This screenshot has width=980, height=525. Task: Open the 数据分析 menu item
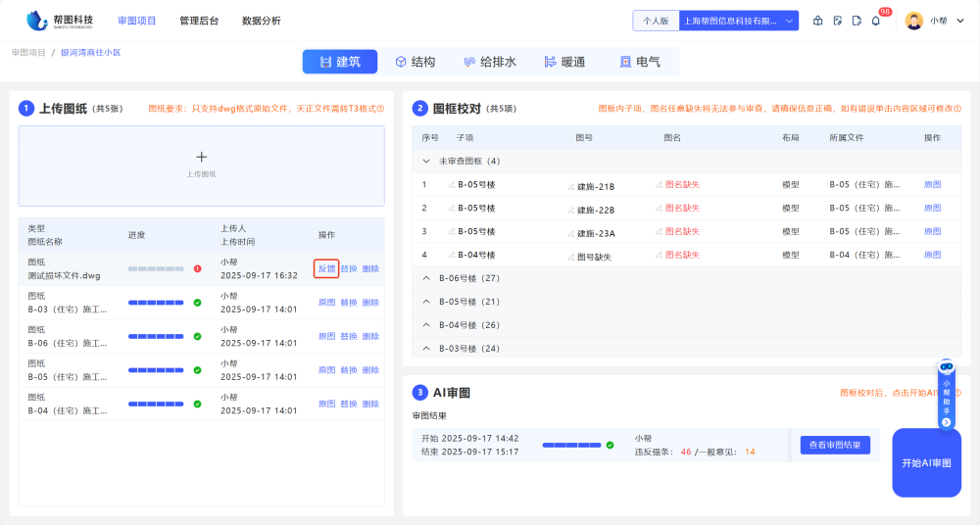coord(261,21)
